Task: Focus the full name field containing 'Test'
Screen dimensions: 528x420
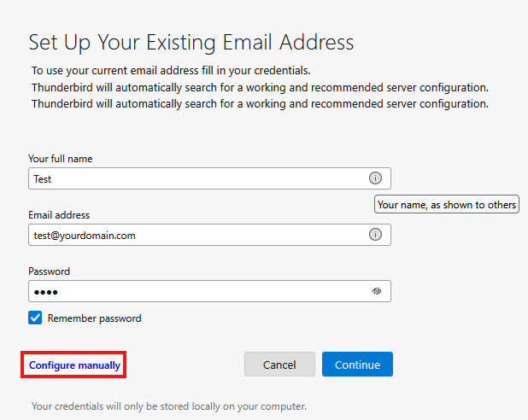Action: coord(197,178)
